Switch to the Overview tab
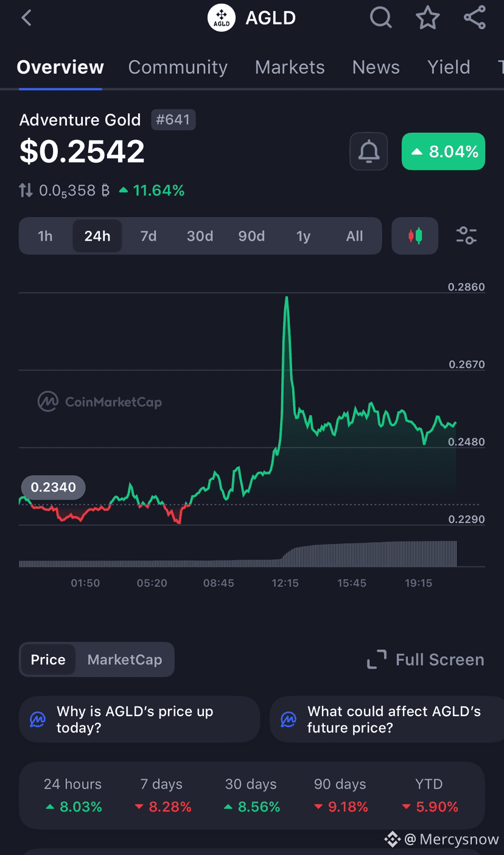504x855 pixels. (60, 67)
